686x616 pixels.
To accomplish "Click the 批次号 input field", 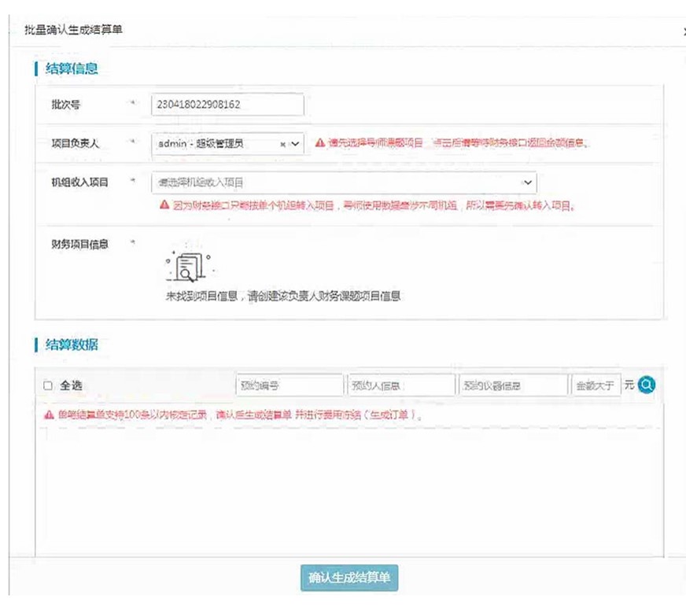I will 227,105.
